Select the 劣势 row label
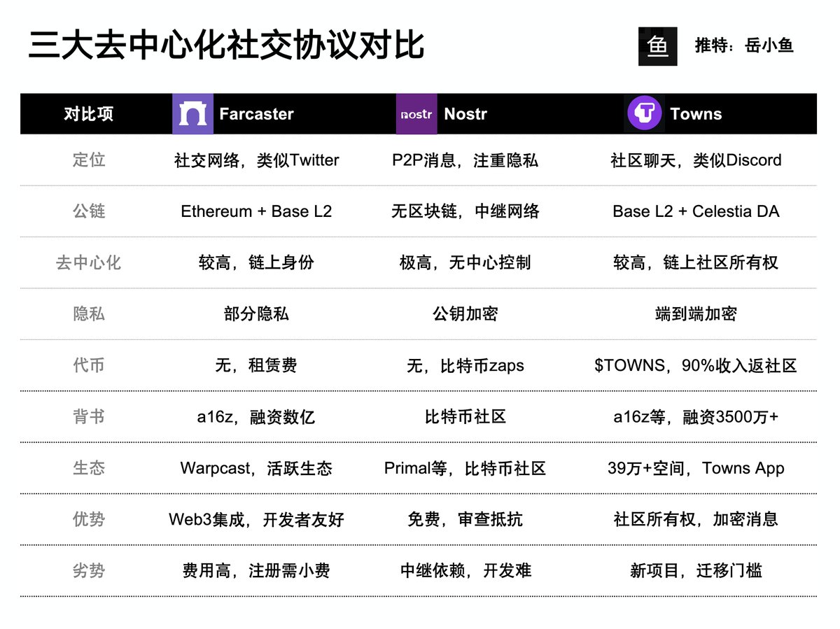Image resolution: width=840 pixels, height=629 pixels. pos(89,571)
